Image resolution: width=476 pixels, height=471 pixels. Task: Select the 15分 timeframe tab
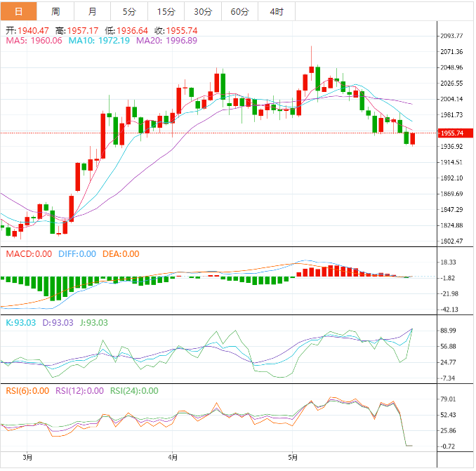tap(166, 12)
